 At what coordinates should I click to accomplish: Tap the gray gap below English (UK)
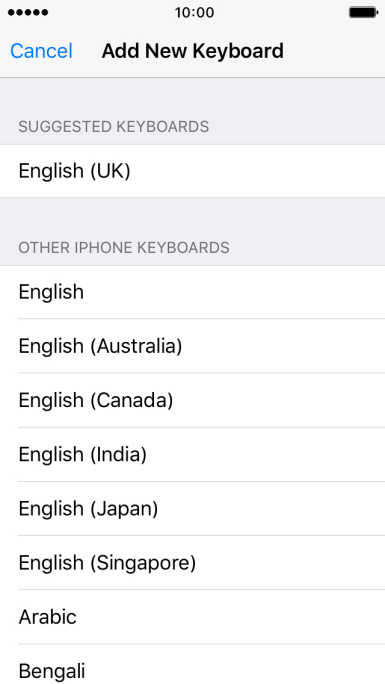pyautogui.click(x=192, y=216)
